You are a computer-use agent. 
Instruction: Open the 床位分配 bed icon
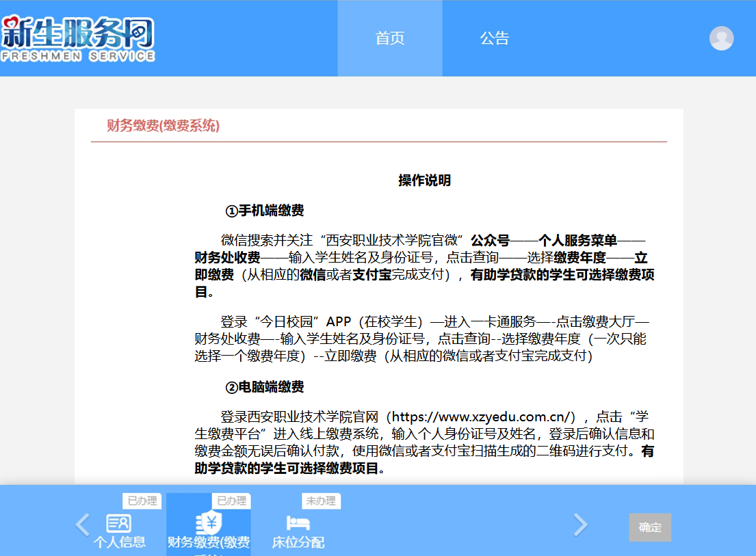298,523
